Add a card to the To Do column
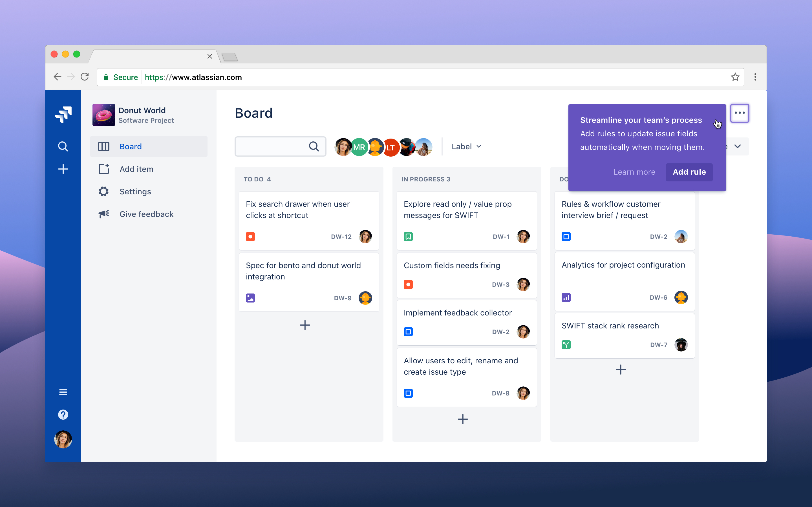This screenshot has height=507, width=812. point(305,325)
